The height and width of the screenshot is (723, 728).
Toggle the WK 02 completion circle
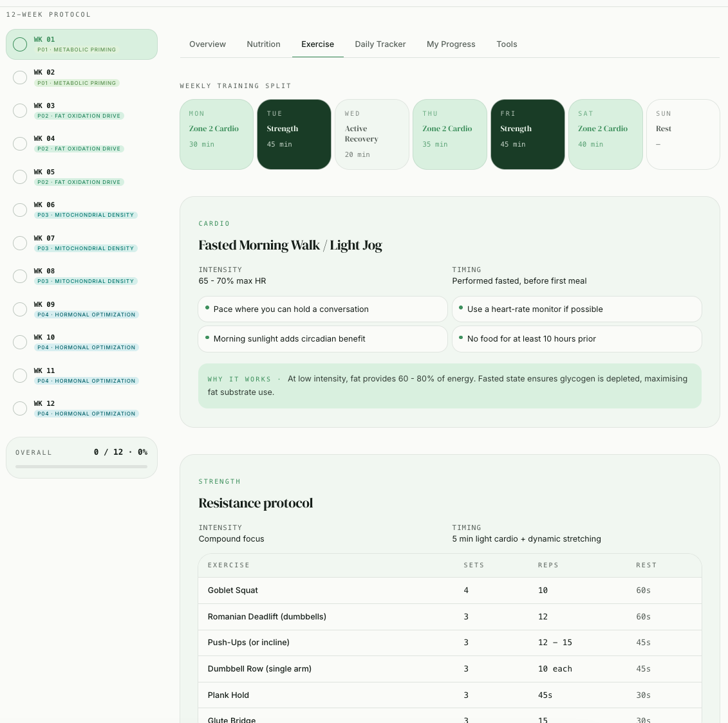[x=20, y=77]
